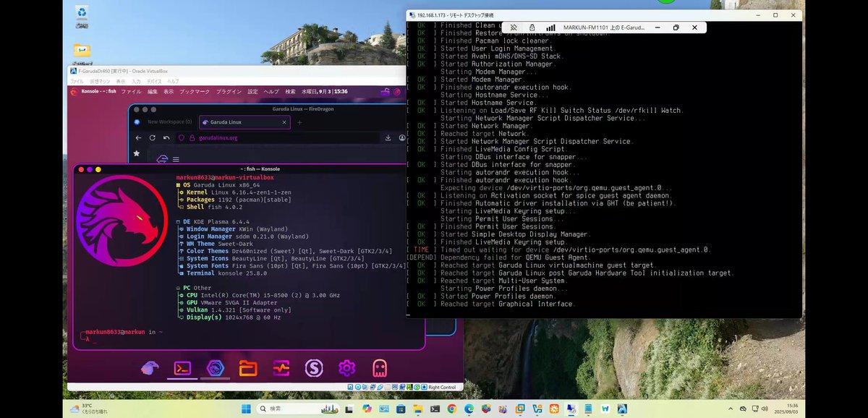Click the undo arrow beside reload in FireDragon

tap(166, 137)
